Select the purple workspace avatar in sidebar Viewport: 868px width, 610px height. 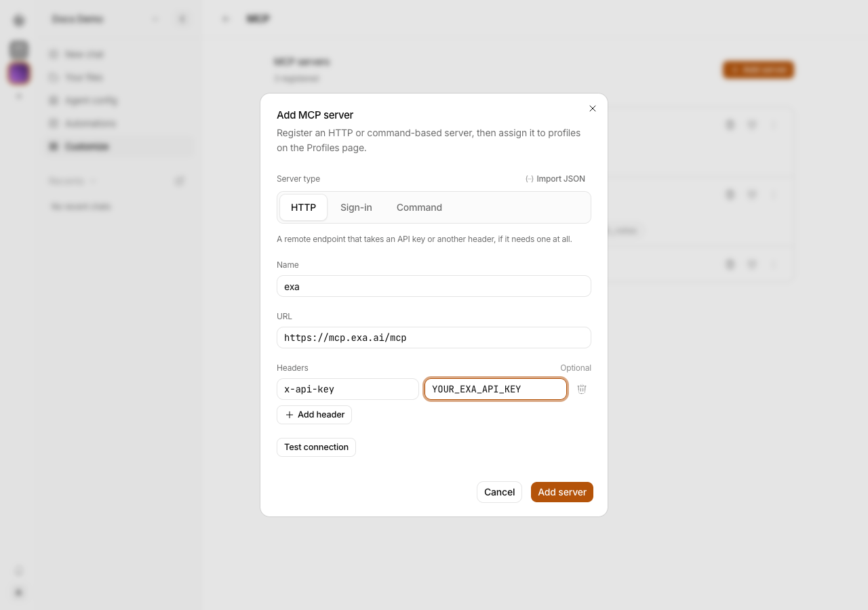[x=19, y=73]
